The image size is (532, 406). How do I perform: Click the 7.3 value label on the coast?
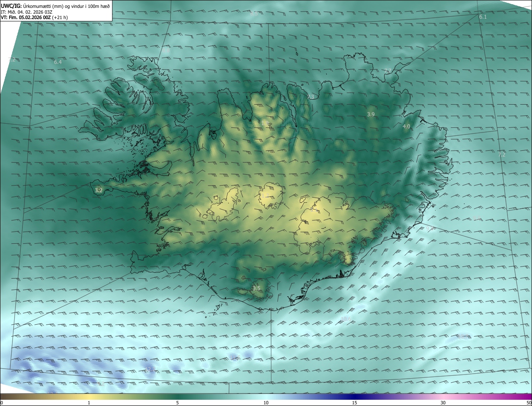coord(310,97)
